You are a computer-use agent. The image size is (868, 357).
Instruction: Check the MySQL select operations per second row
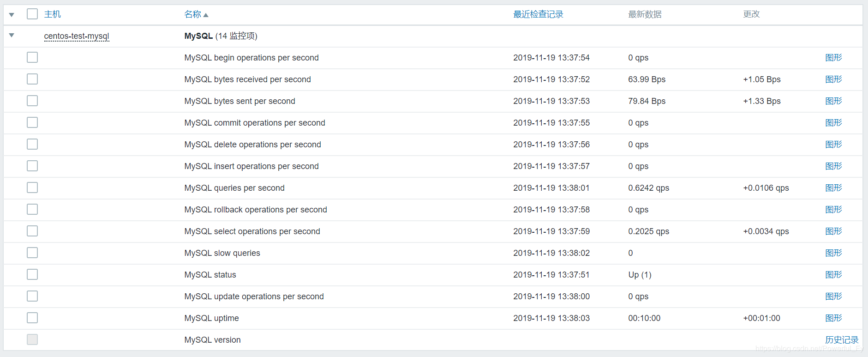(x=32, y=231)
